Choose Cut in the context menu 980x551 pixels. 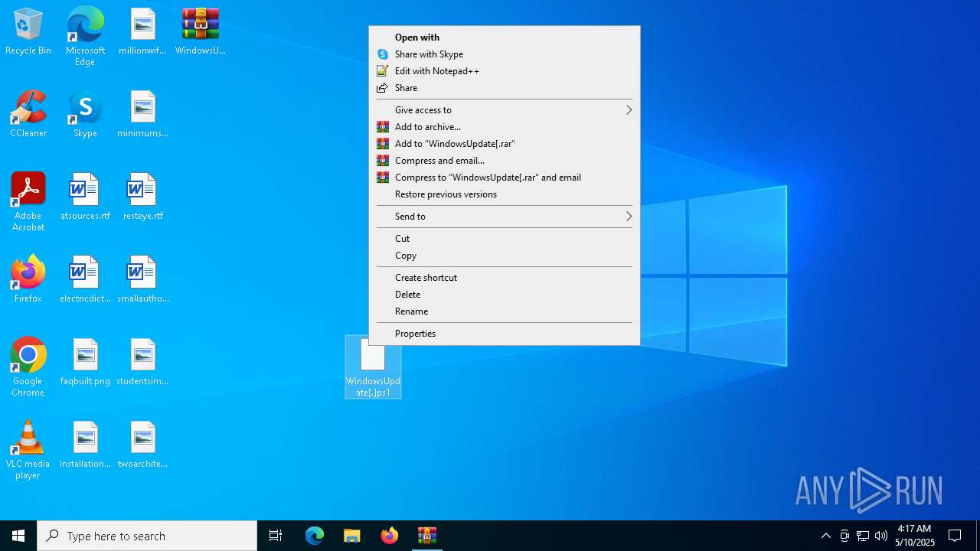coord(505,239)
